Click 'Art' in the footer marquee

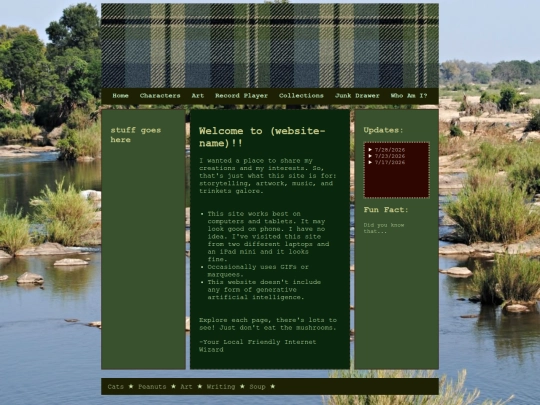point(186,387)
